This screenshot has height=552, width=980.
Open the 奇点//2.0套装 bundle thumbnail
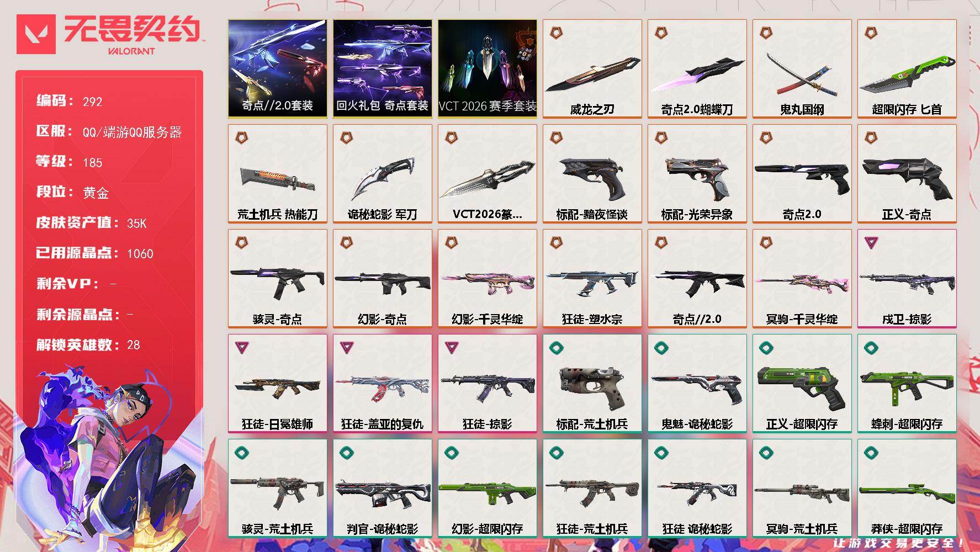tap(278, 69)
